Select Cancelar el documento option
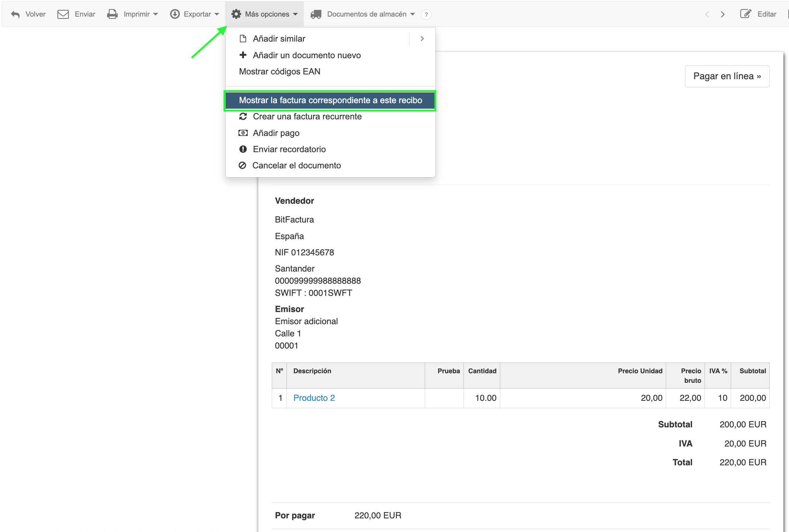Screen dimensions: 789x532 tap(296, 165)
